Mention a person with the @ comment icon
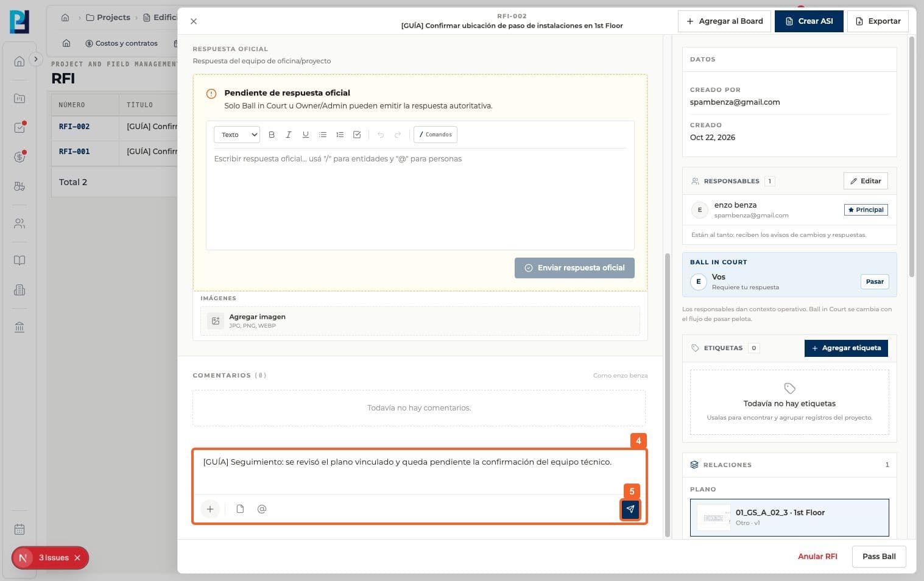 [262, 509]
